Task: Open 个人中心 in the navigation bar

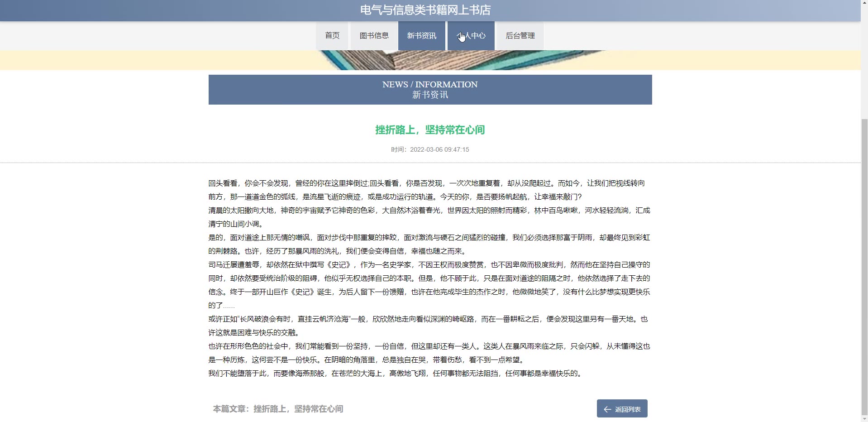Action: [471, 35]
